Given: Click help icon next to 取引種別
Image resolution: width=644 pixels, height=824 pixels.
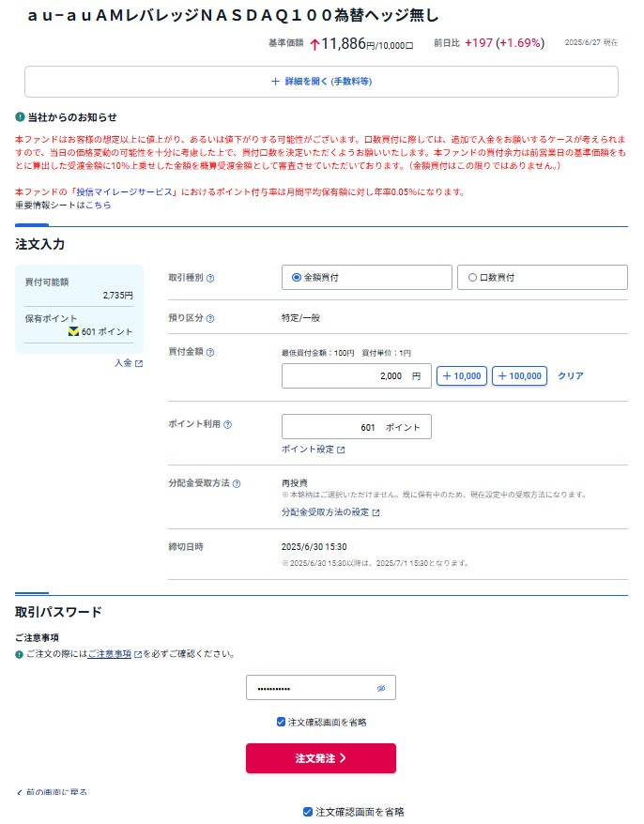Looking at the screenshot, I should [x=210, y=278].
